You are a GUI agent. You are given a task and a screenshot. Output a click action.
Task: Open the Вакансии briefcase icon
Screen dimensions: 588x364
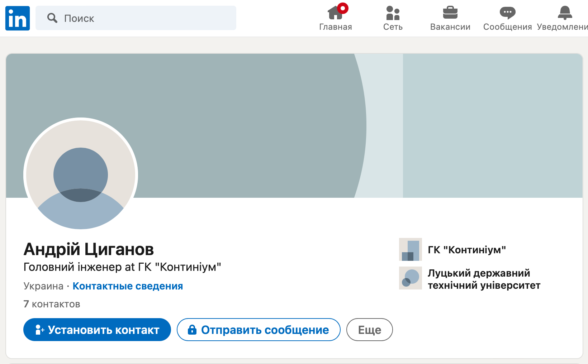click(450, 14)
